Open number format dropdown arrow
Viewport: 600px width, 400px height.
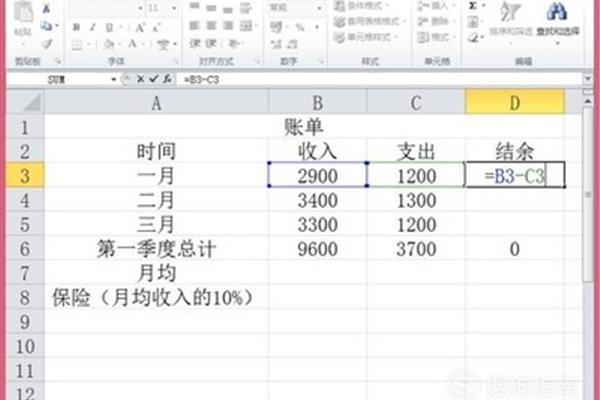coord(319,8)
